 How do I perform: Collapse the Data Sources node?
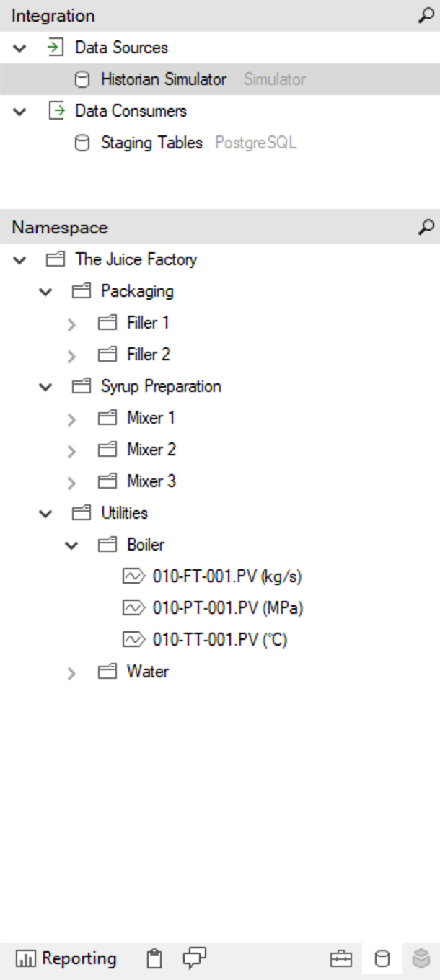tap(20, 48)
